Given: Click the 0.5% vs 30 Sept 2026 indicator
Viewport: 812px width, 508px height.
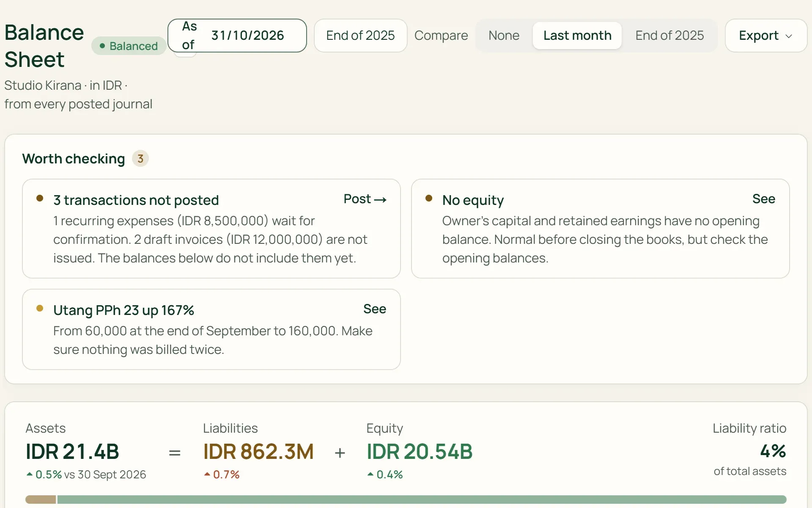Looking at the screenshot, I should (86, 475).
